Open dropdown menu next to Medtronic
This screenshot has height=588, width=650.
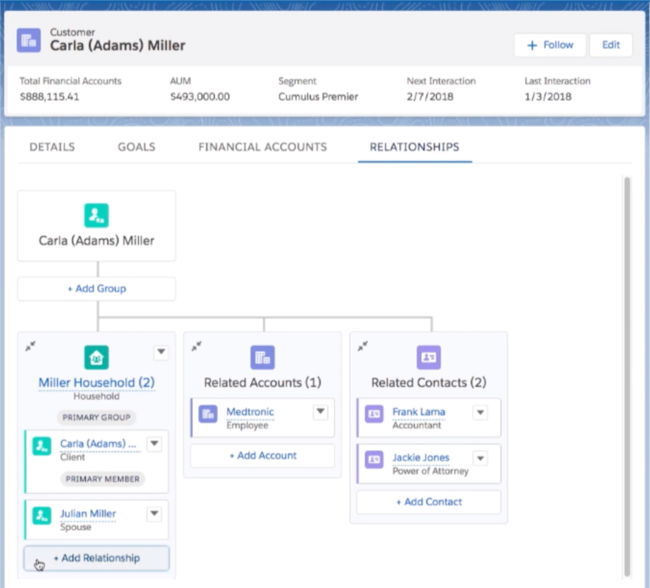point(320,412)
